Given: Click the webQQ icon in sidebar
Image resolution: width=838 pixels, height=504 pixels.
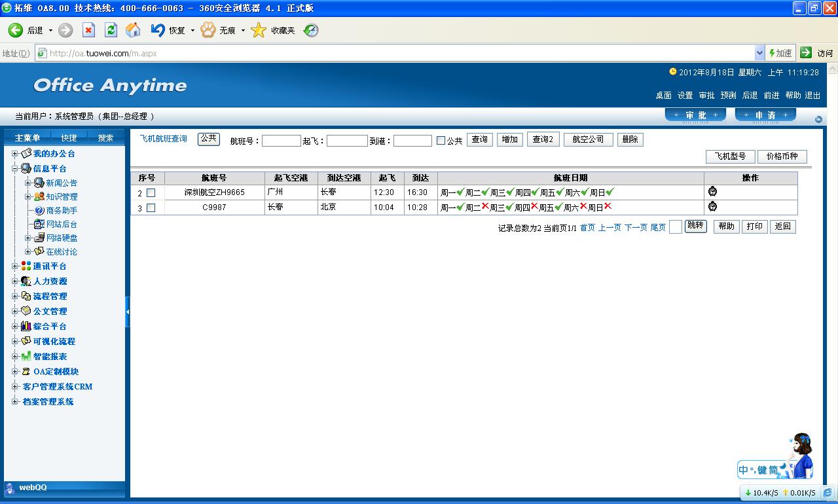Looking at the screenshot, I should [10, 488].
